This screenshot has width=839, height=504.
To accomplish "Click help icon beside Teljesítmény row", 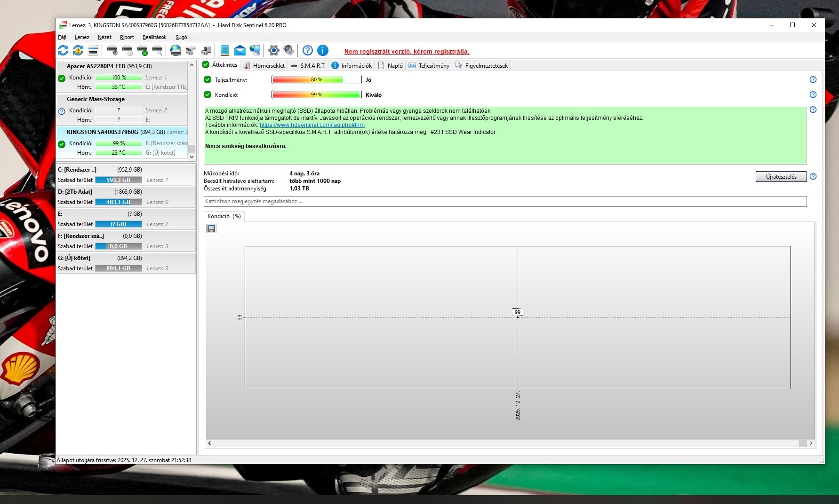I will (813, 79).
